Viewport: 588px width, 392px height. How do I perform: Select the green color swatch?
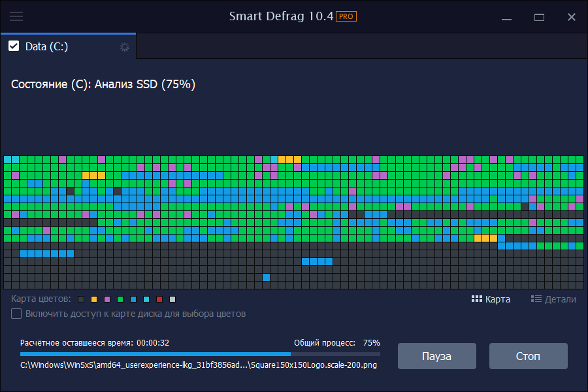(120, 299)
